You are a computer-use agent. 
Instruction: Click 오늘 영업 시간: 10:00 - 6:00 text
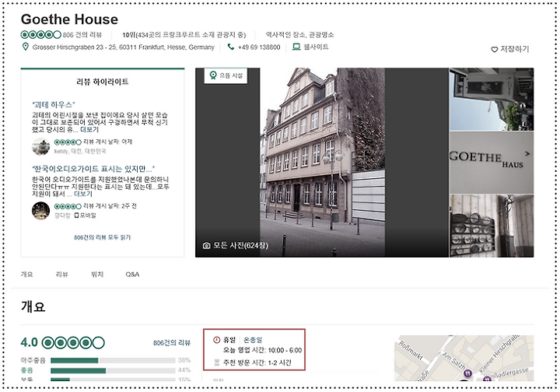coord(263,350)
